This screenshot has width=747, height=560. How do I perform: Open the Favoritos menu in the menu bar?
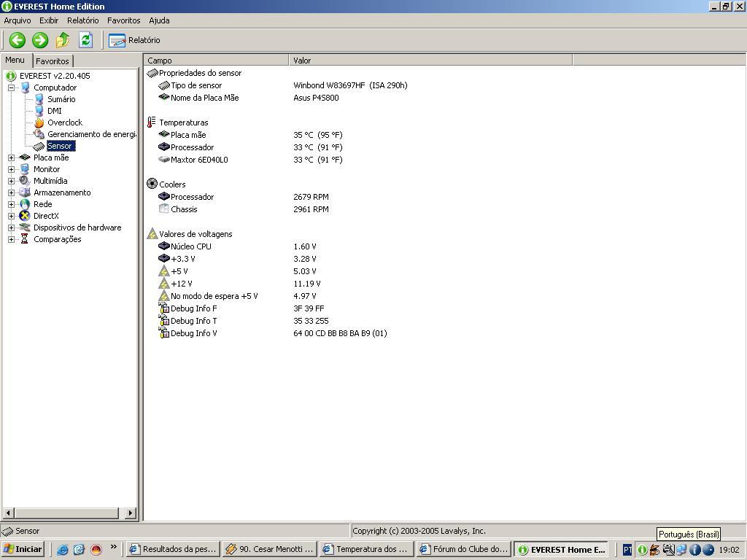[x=124, y=20]
